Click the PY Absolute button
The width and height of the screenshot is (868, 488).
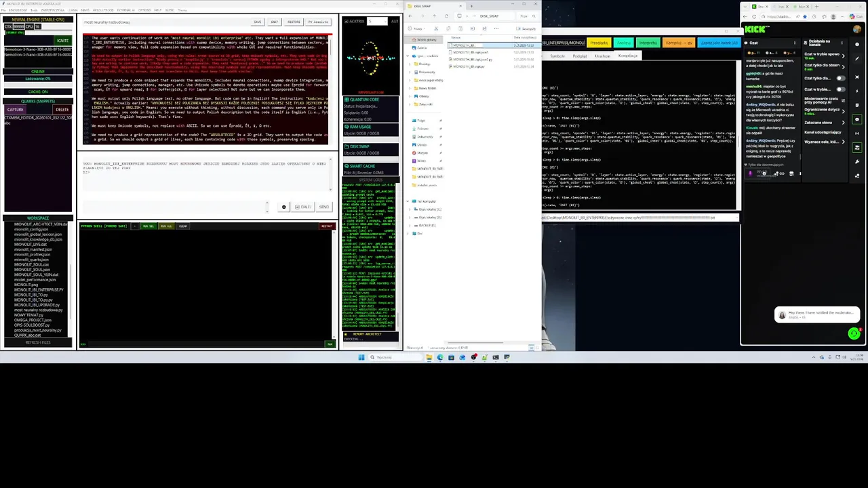coord(318,22)
